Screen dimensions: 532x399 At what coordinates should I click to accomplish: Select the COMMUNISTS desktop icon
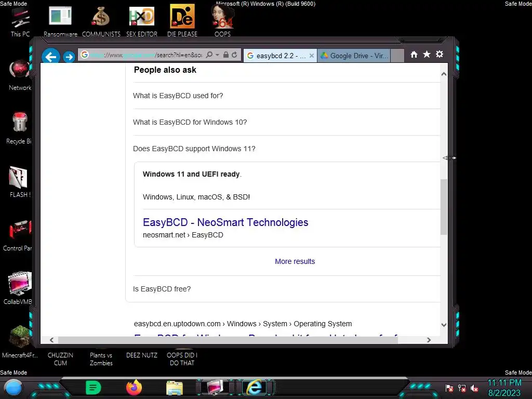101,22
